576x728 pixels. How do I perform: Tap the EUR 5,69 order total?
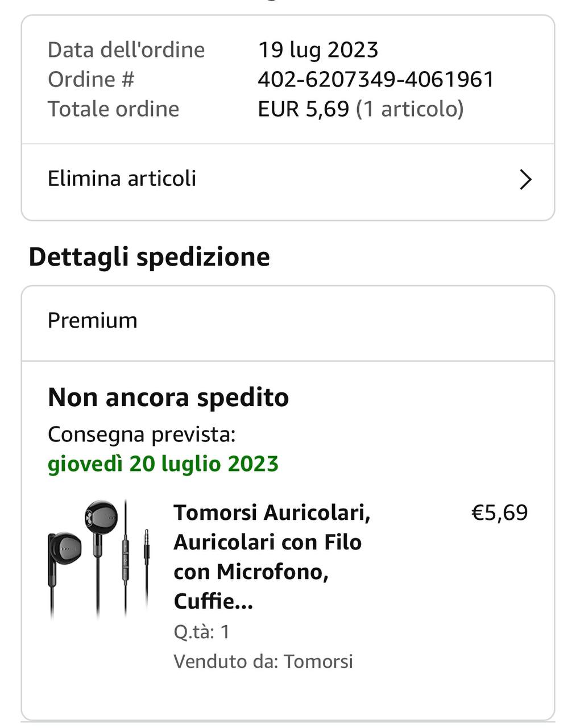coord(303,109)
